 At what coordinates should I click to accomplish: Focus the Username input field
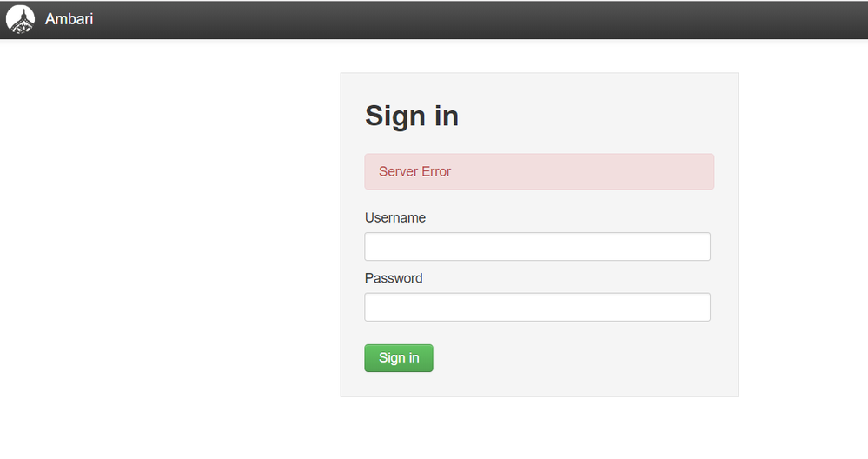pos(537,247)
